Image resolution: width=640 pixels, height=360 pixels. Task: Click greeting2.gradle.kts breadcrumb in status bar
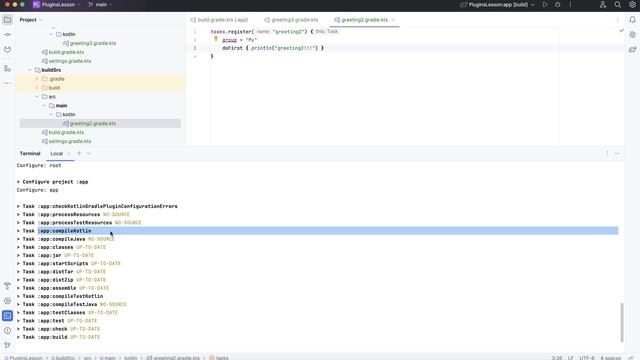point(173,358)
